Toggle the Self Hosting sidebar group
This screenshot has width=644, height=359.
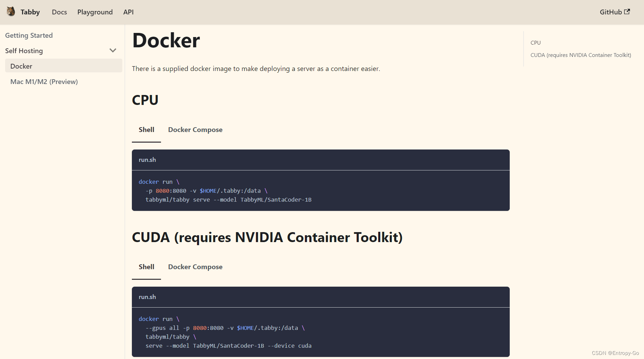[24, 50]
